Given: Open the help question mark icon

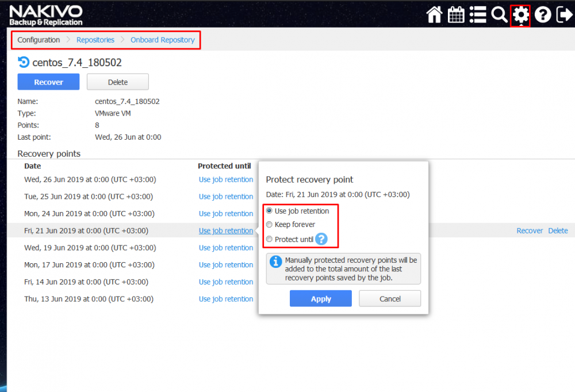Looking at the screenshot, I should tap(543, 15).
